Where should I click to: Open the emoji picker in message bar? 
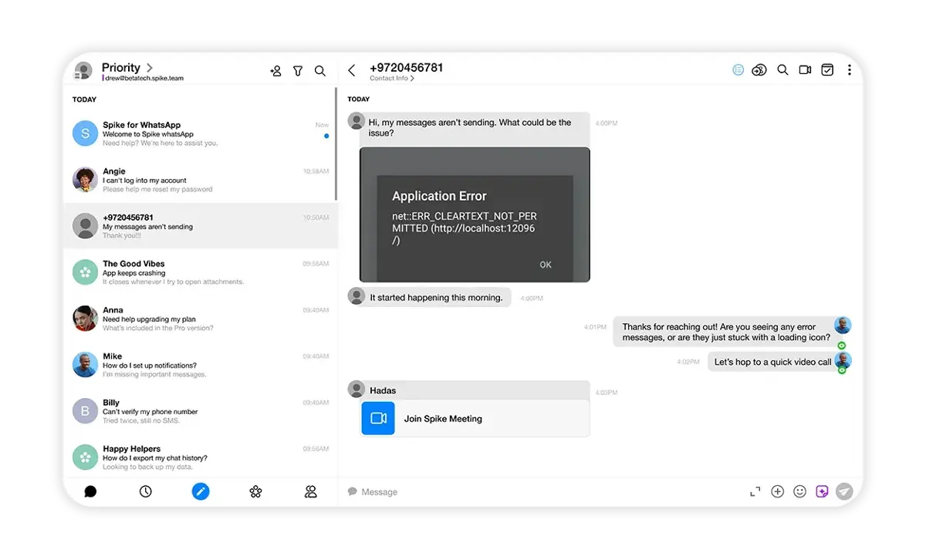[x=800, y=491]
